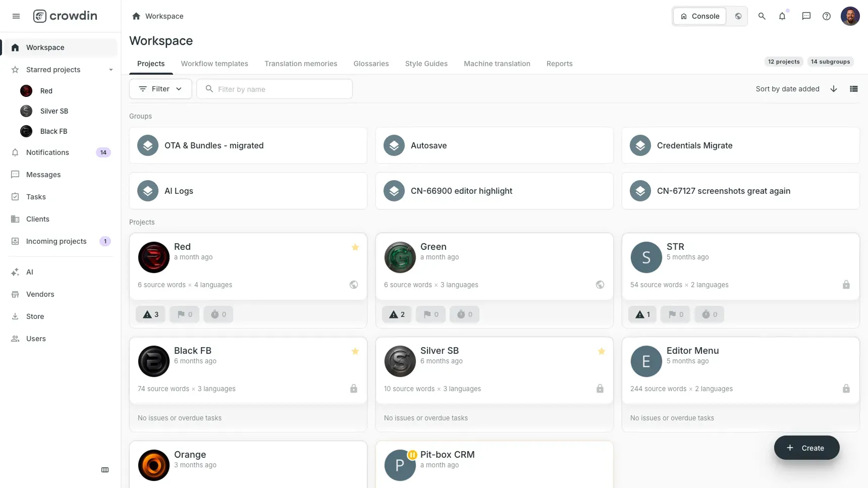Open the Credentials Migrate group
The width and height of the screenshot is (868, 488).
pos(740,145)
